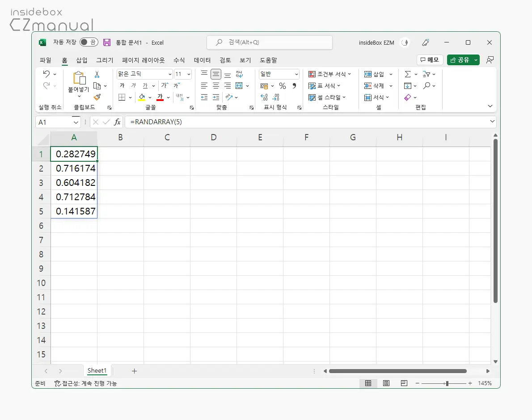Open the font size 11 dropdown
Image resolution: width=532 pixels, height=420 pixels.
point(189,74)
